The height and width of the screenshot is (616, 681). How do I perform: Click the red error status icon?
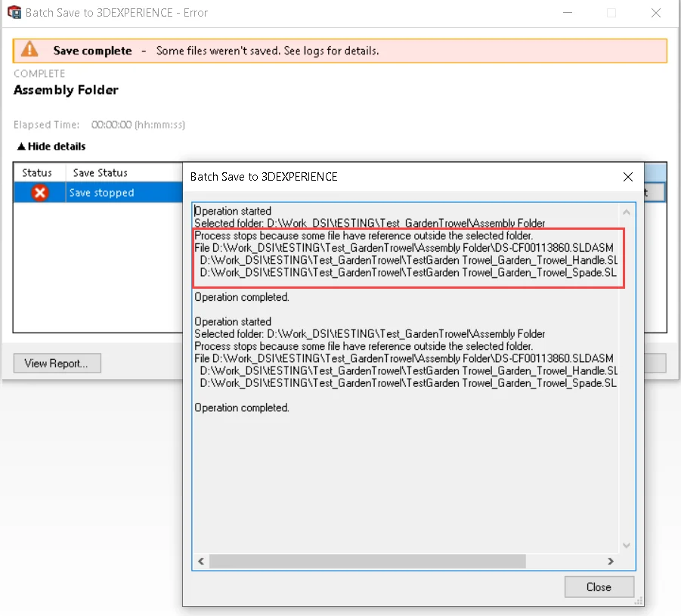(x=40, y=193)
